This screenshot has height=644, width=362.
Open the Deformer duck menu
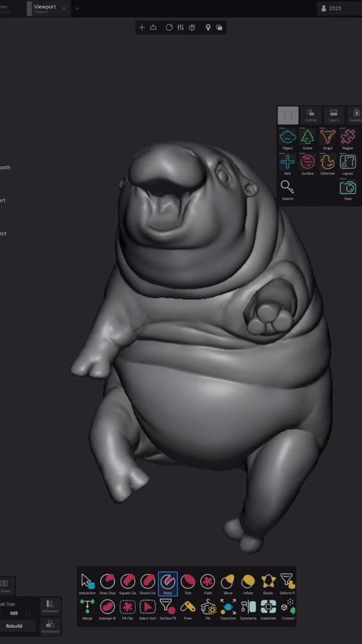[x=328, y=165]
